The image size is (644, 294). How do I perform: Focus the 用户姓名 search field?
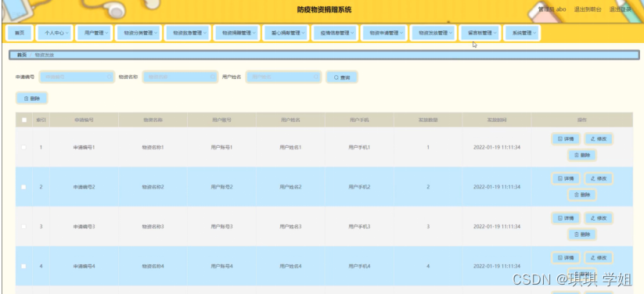tap(283, 77)
